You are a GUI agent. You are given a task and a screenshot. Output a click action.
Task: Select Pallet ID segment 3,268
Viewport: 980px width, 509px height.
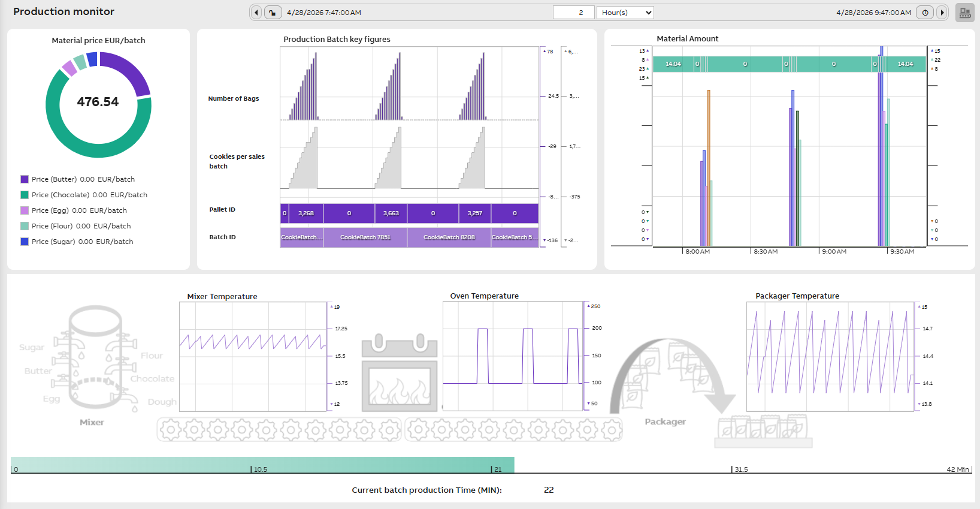pos(306,213)
